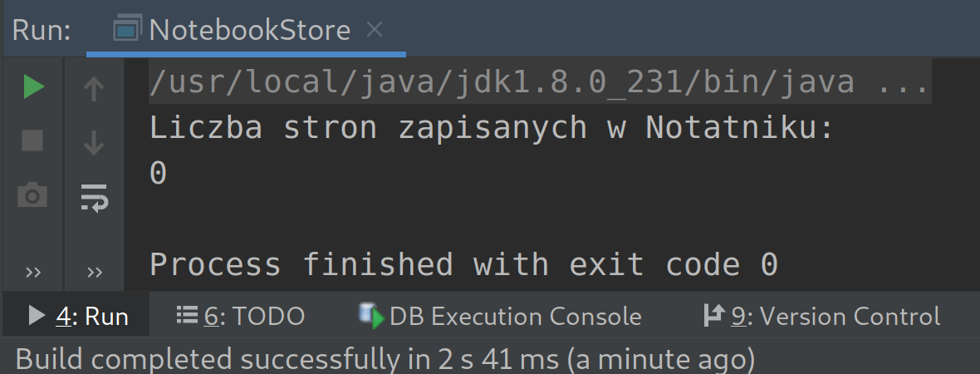The height and width of the screenshot is (374, 980).
Task: Show the 9: Version Control panel
Action: coord(821,316)
